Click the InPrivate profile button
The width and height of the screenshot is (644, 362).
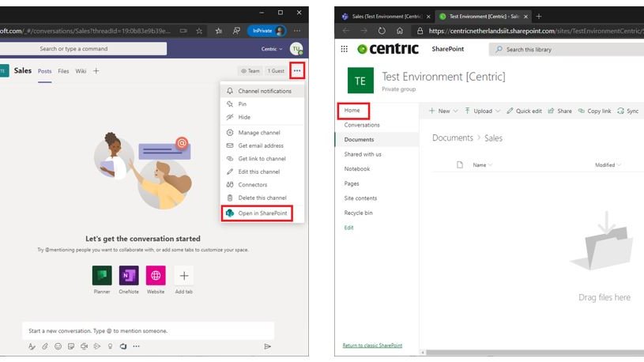[x=267, y=31]
